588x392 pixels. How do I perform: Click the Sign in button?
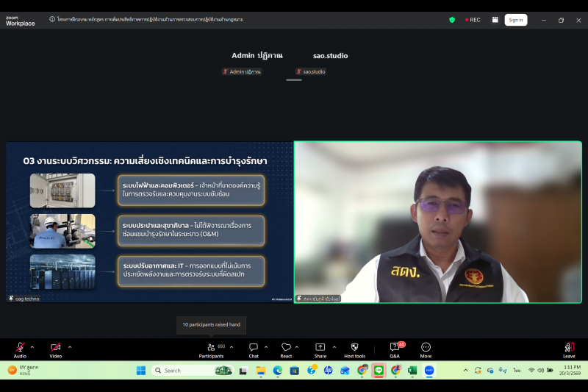click(x=516, y=20)
